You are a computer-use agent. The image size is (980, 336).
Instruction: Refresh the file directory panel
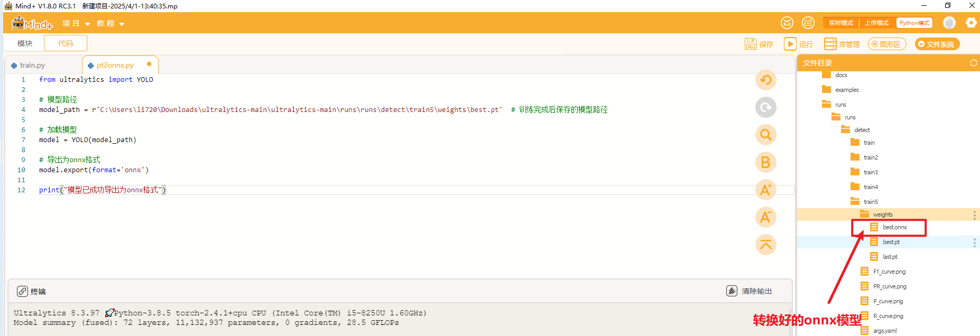[x=973, y=63]
